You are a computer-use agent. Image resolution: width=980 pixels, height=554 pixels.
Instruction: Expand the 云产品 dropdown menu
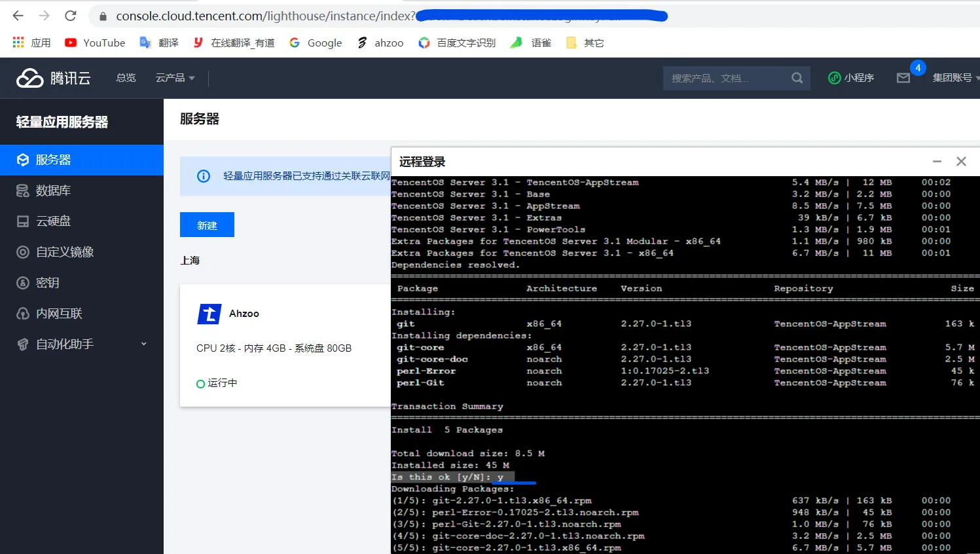coord(175,78)
